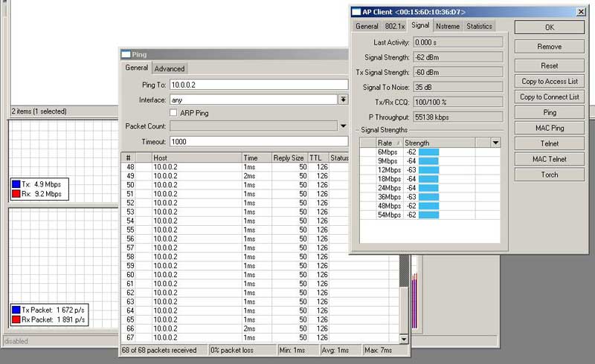Click the Reset button
Viewport: 595px width, 364px height.
550,65
